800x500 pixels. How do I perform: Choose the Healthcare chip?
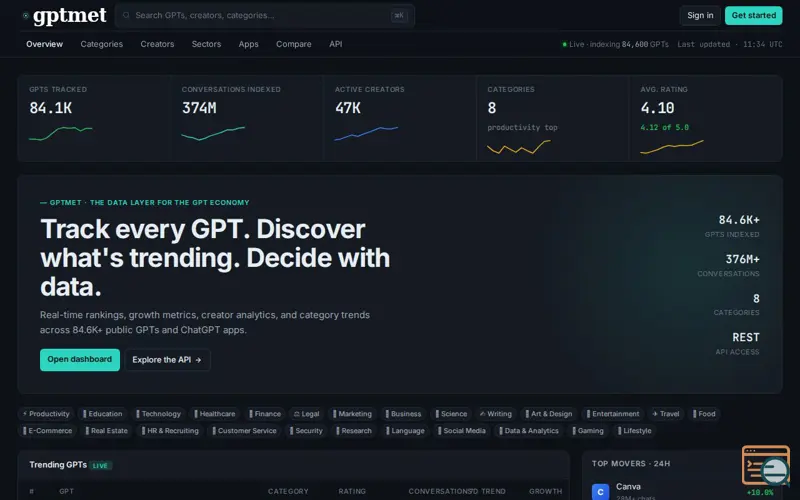coord(214,414)
